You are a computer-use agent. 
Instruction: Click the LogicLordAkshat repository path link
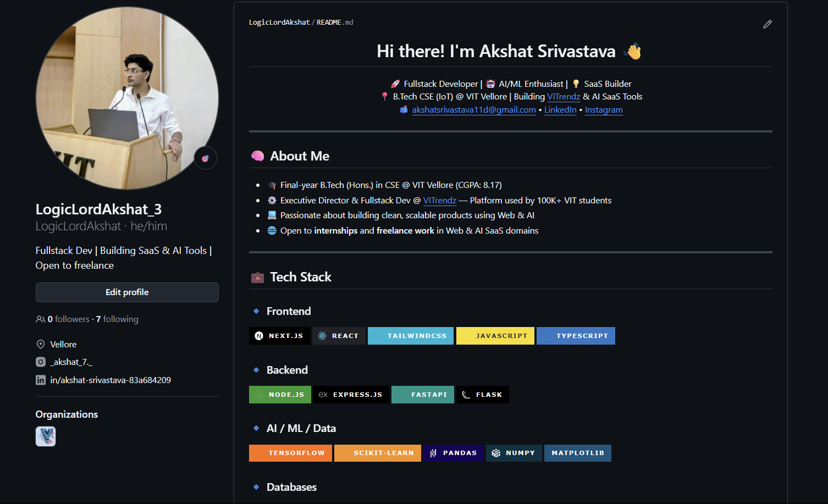pos(279,23)
